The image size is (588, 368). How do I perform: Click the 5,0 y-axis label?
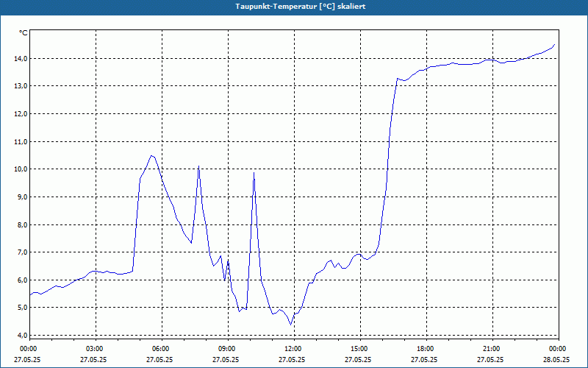point(22,308)
